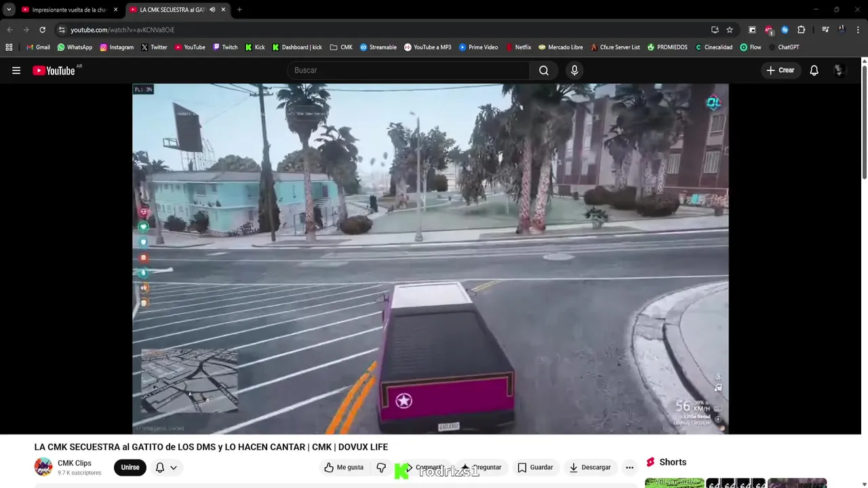
Task: Go back in browser history
Action: pyautogui.click(x=9, y=30)
